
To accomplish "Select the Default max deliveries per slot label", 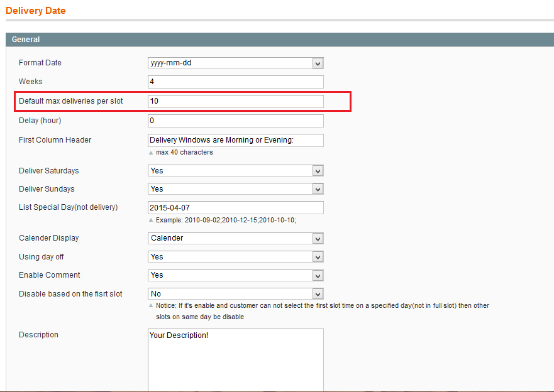I will pyautogui.click(x=70, y=101).
